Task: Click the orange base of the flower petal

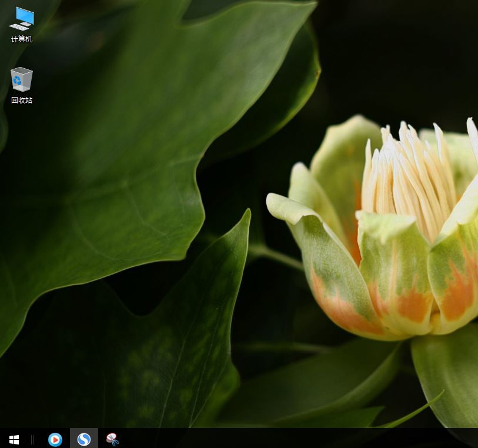Action: tap(412, 306)
